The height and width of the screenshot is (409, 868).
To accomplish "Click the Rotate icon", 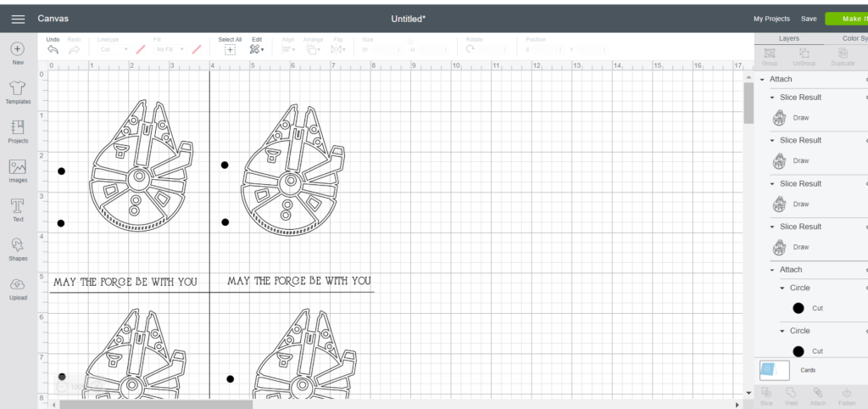I will click(470, 49).
